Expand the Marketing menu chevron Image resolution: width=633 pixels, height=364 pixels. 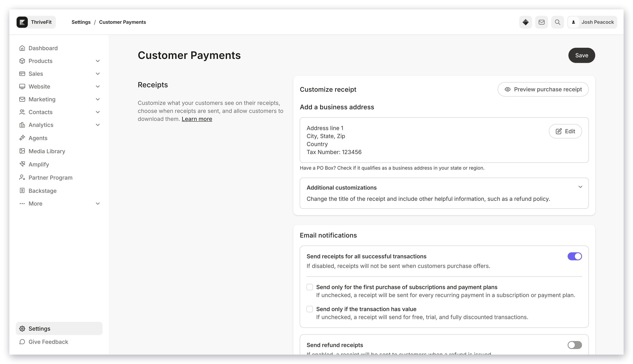click(98, 99)
